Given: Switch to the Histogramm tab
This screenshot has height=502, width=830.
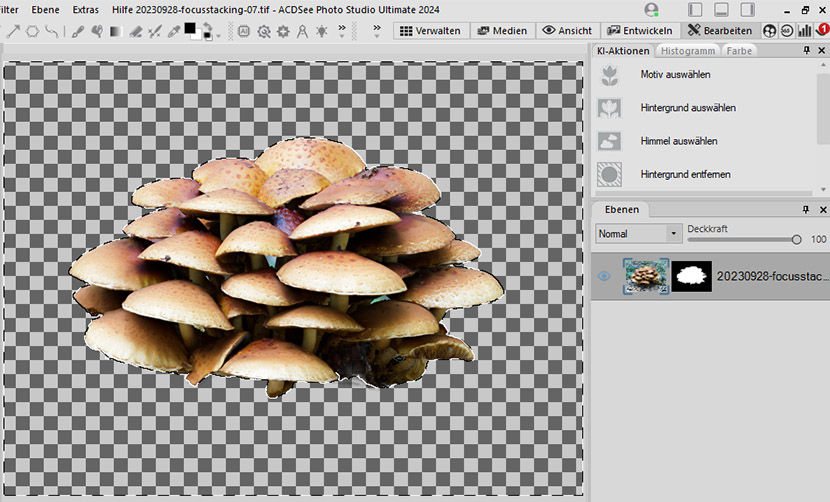Looking at the screenshot, I should point(686,50).
